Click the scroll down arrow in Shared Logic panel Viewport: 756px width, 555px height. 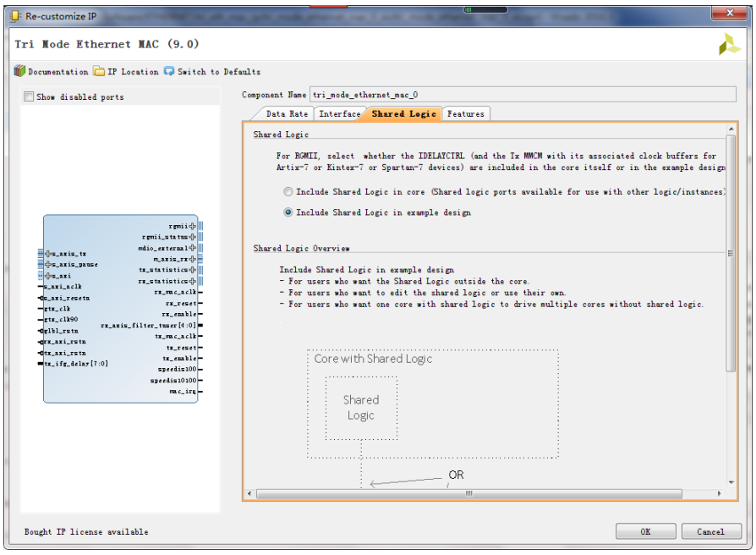(x=731, y=482)
